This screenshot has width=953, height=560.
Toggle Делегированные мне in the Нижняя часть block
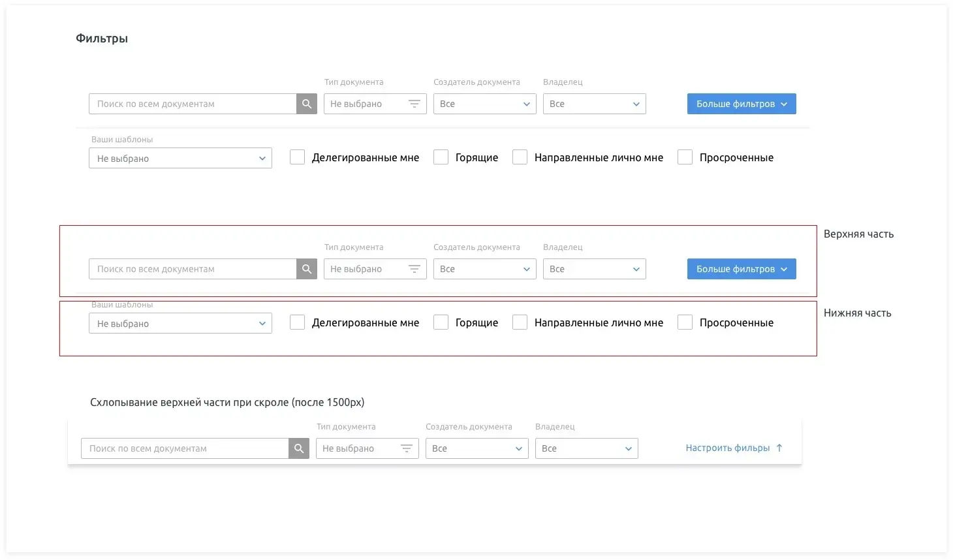click(x=297, y=322)
